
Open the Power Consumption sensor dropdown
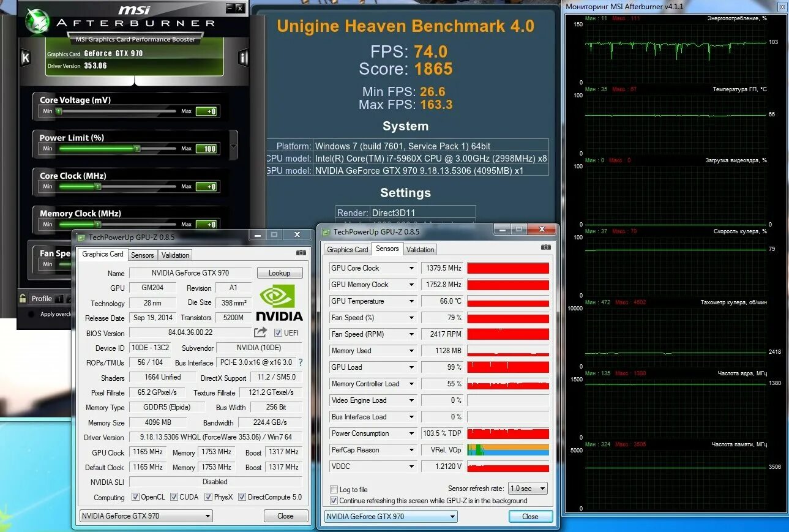coord(411,433)
